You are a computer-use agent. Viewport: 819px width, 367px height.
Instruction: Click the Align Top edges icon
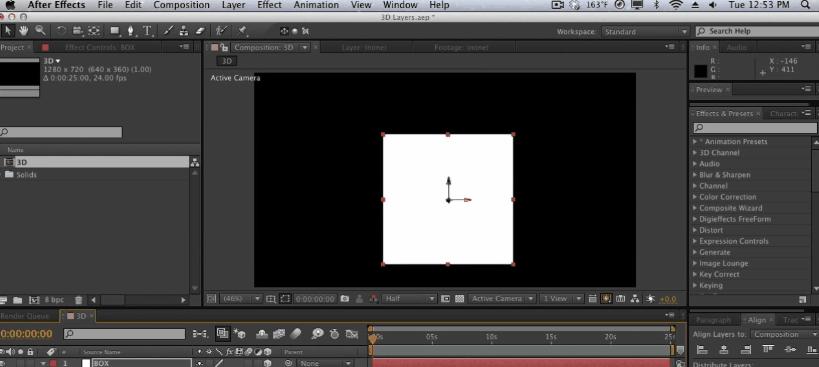click(768, 349)
